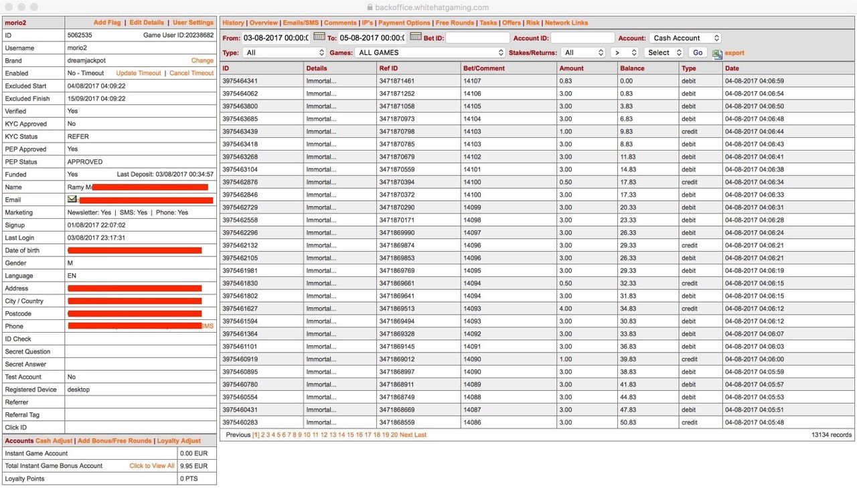Open the From date calendar picker icon

(319, 37)
